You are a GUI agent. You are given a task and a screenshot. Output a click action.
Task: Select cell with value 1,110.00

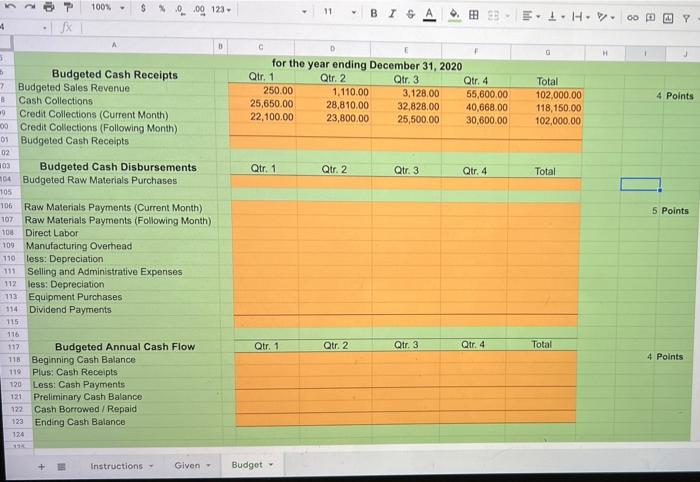point(333,92)
